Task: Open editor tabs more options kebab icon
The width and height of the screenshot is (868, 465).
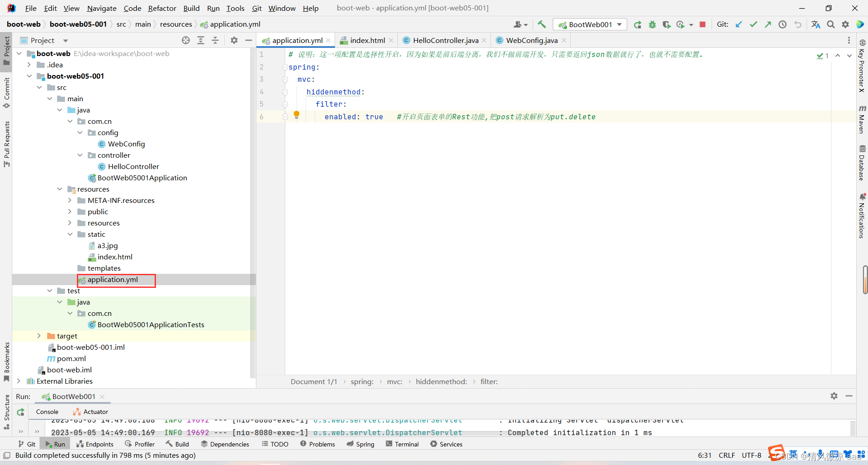Action: (x=849, y=40)
